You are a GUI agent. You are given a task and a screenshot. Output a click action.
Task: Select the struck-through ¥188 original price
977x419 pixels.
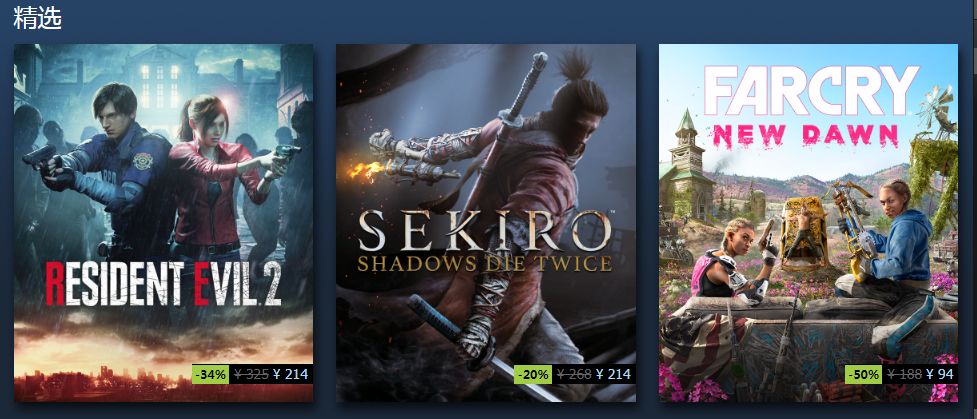pos(904,374)
